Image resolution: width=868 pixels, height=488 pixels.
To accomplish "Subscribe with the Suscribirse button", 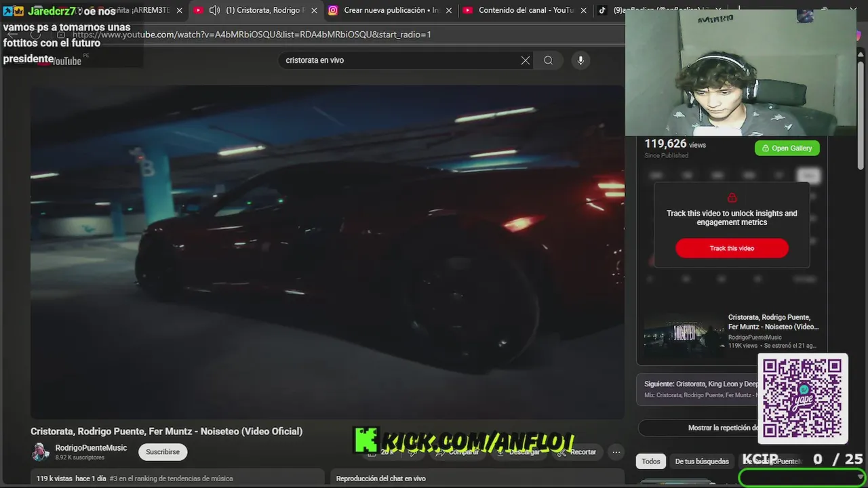I will click(163, 452).
